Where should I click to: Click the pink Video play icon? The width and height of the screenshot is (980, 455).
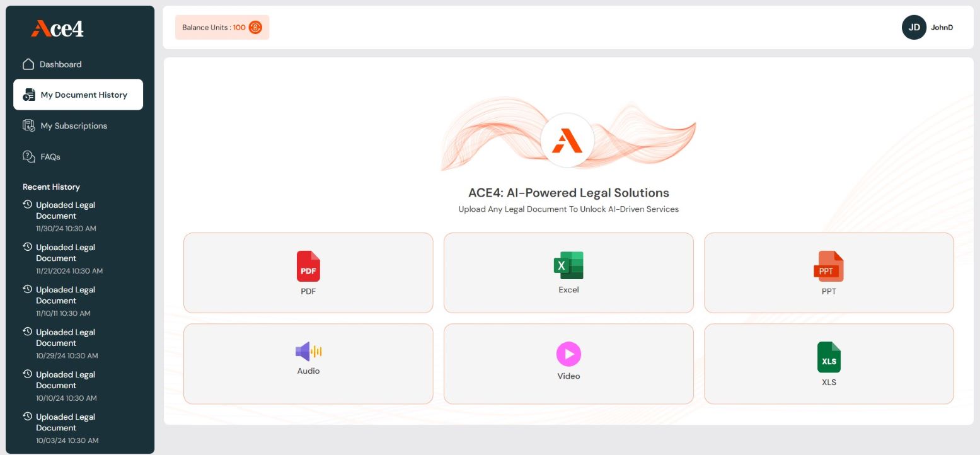click(x=568, y=354)
